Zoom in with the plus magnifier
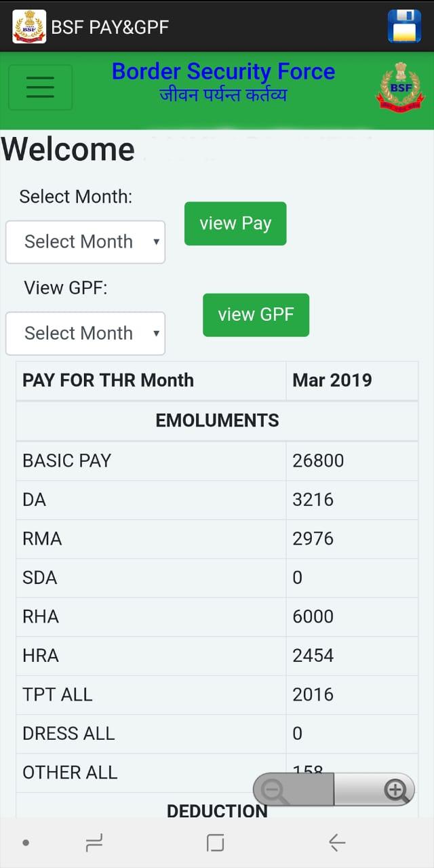 click(395, 790)
